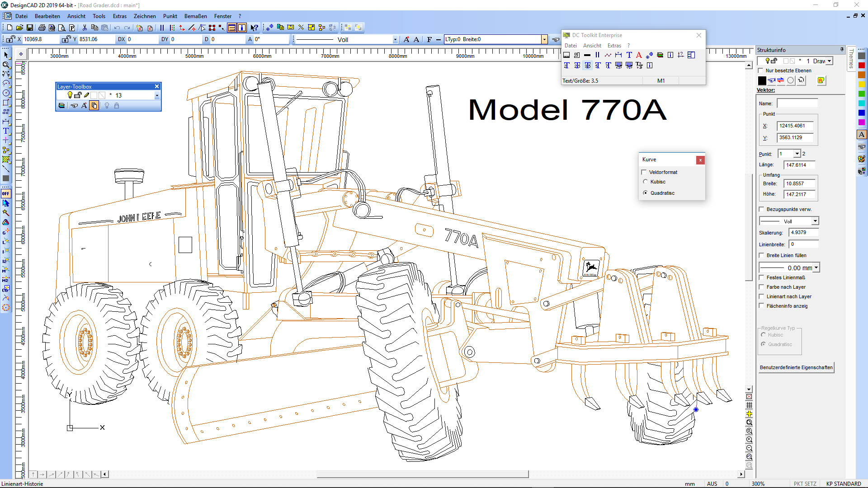Open layer stack icon in DC Toolkit
Viewport: 868px width, 488px height.
pos(660,55)
